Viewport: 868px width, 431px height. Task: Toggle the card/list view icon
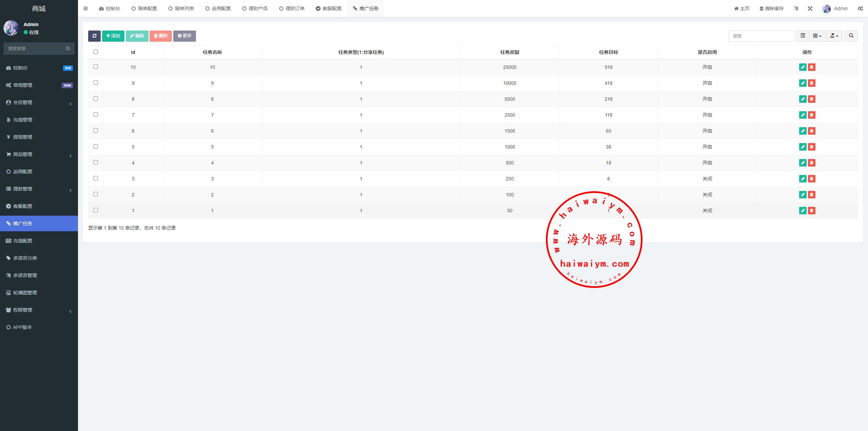803,36
